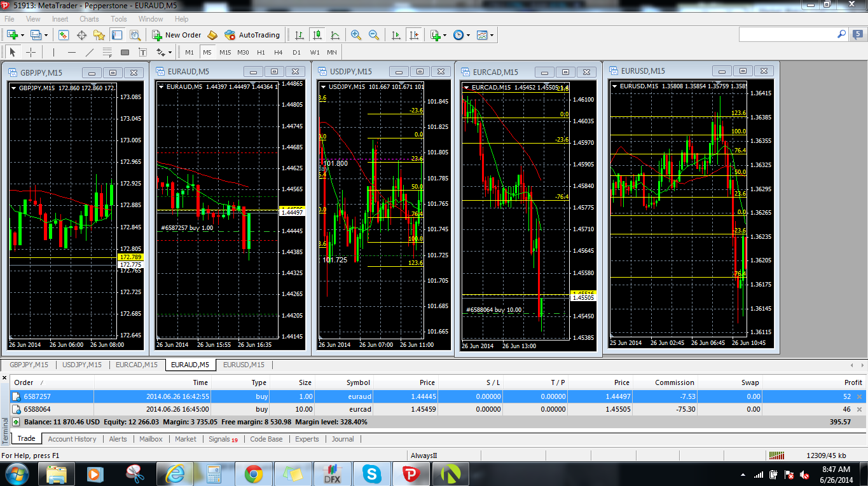Open Google Chrome from the taskbar
Viewport: 868px width, 486px height.
pos(254,474)
